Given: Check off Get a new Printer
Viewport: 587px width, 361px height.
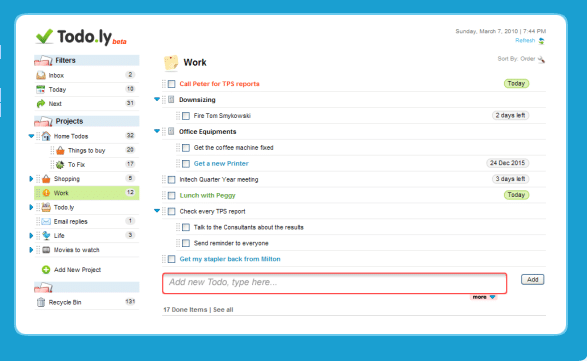Looking at the screenshot, I should coord(186,164).
